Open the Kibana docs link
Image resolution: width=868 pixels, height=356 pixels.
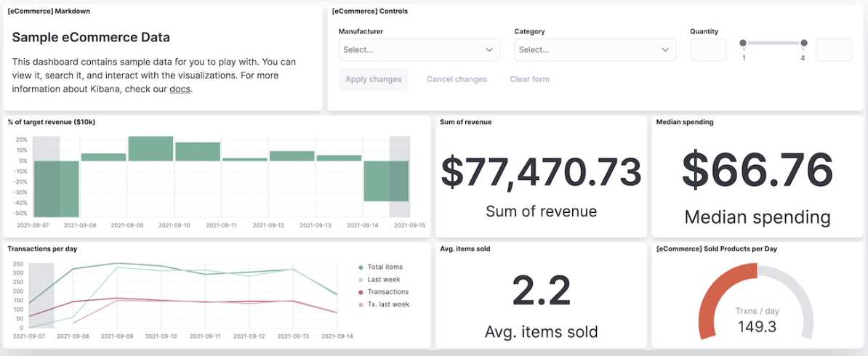(x=180, y=89)
